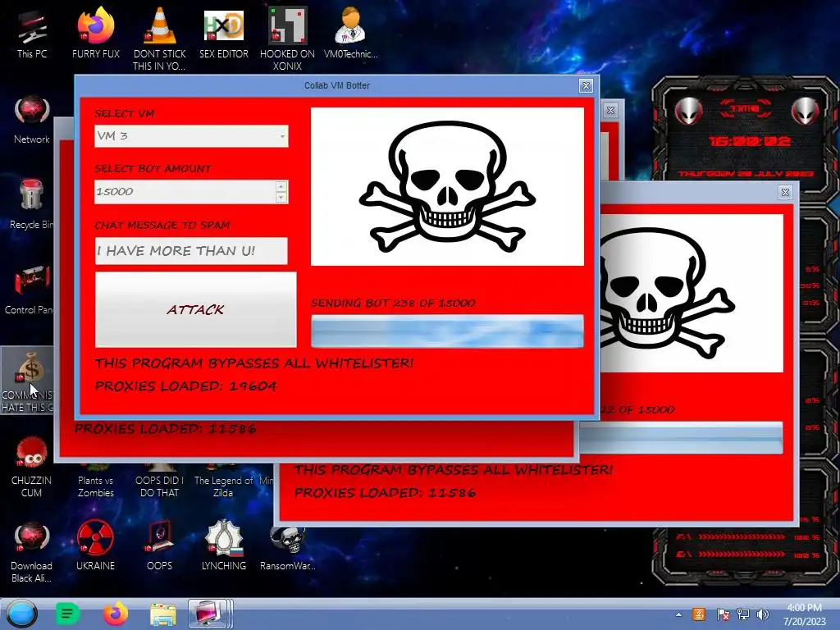Open the SEX EDITOR HxD shortcut
840x630 pixels.
tap(223, 34)
